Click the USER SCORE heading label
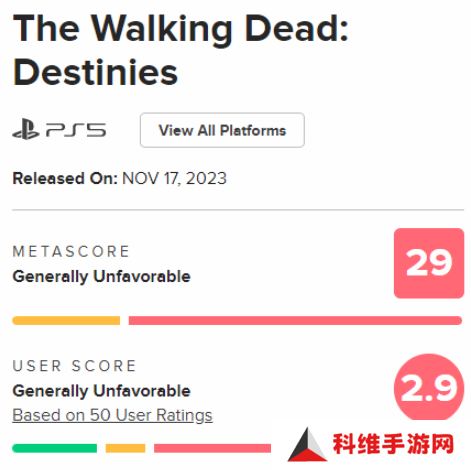 [x=74, y=366]
